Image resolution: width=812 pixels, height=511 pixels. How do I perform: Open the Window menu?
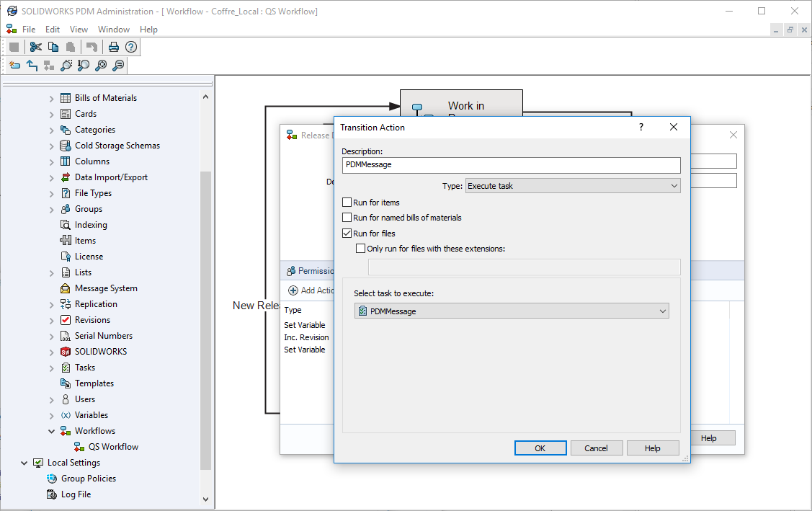click(x=114, y=30)
